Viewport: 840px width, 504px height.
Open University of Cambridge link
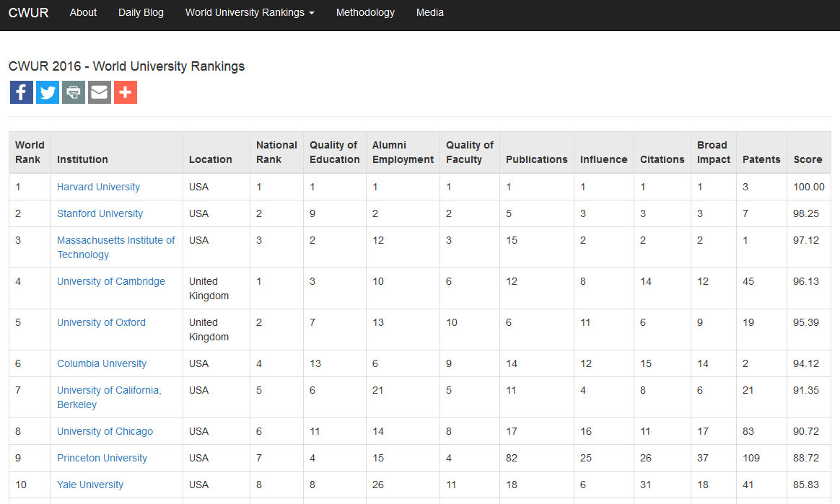[x=111, y=281]
